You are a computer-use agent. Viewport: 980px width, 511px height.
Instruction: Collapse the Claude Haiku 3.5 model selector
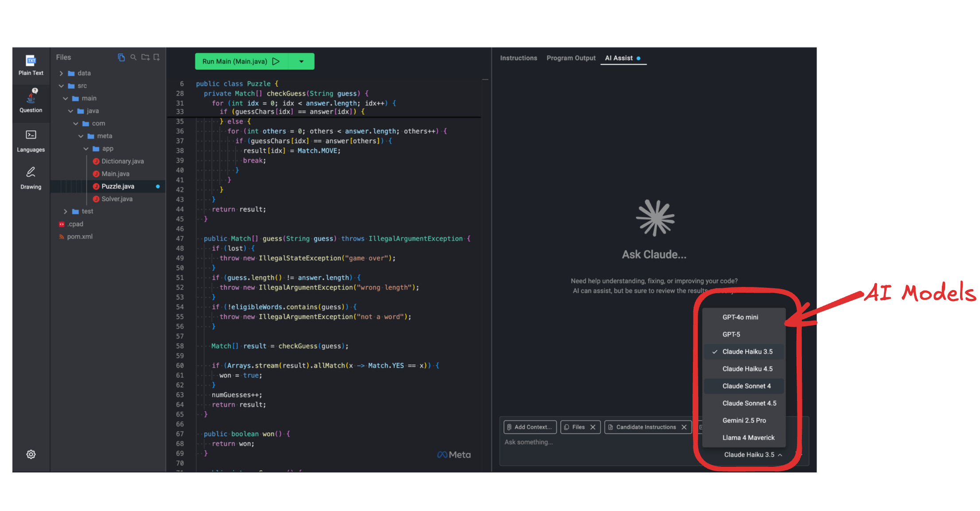coord(753,455)
